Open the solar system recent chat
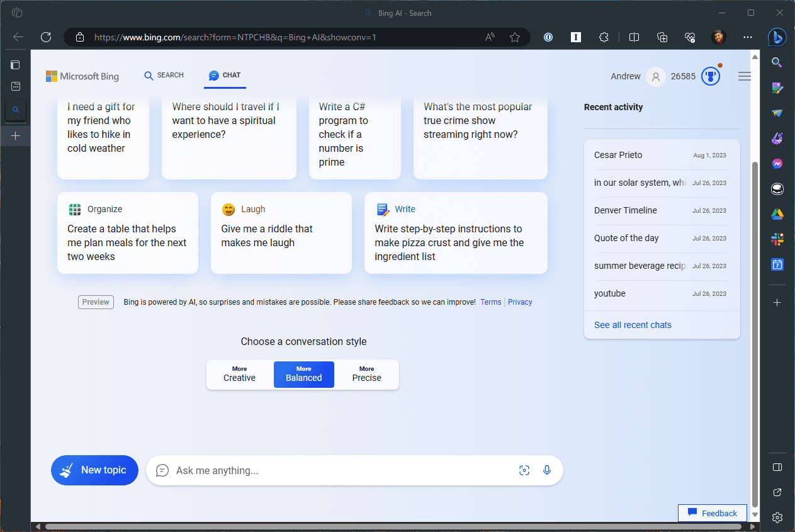This screenshot has height=532, width=795. [661, 183]
